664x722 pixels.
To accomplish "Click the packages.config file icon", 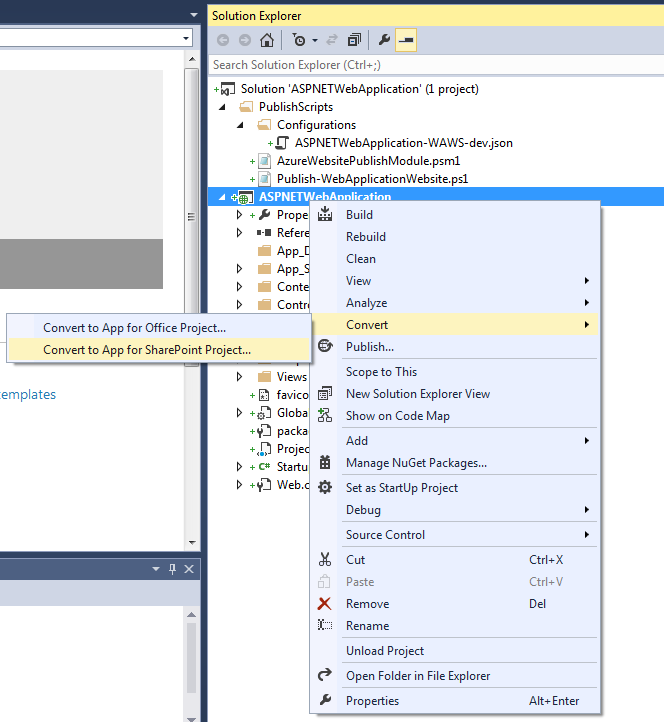I will tap(264, 431).
